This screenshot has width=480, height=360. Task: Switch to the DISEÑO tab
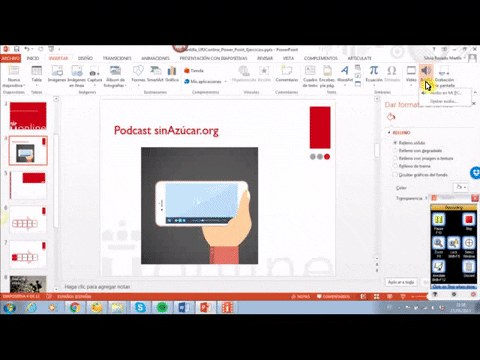[85, 58]
